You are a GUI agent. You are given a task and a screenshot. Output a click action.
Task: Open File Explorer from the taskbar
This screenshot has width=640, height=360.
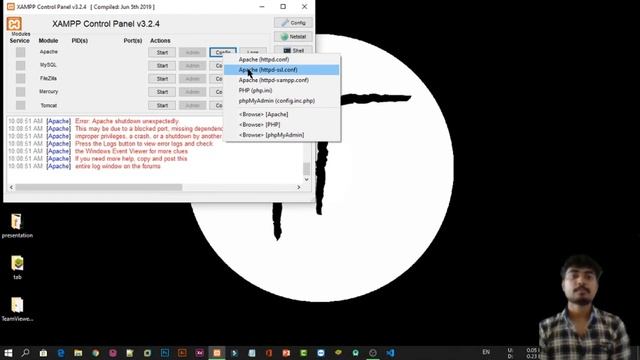pos(78,353)
